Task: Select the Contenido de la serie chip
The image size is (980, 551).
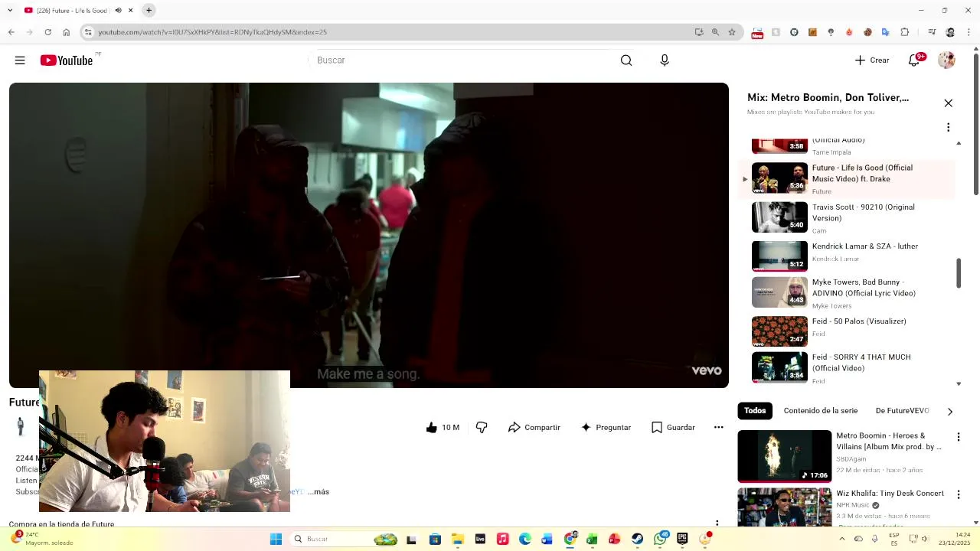Action: 821,411
